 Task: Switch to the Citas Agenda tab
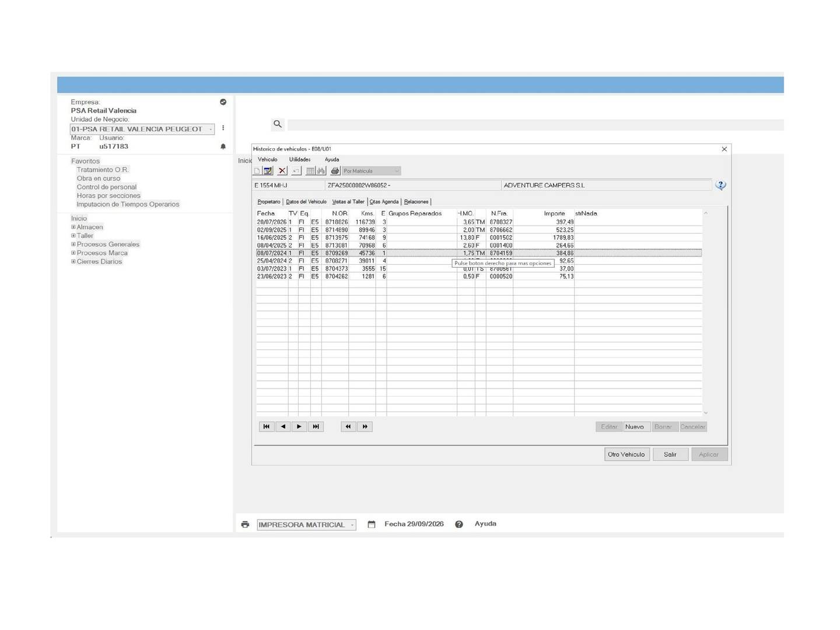pos(384,202)
